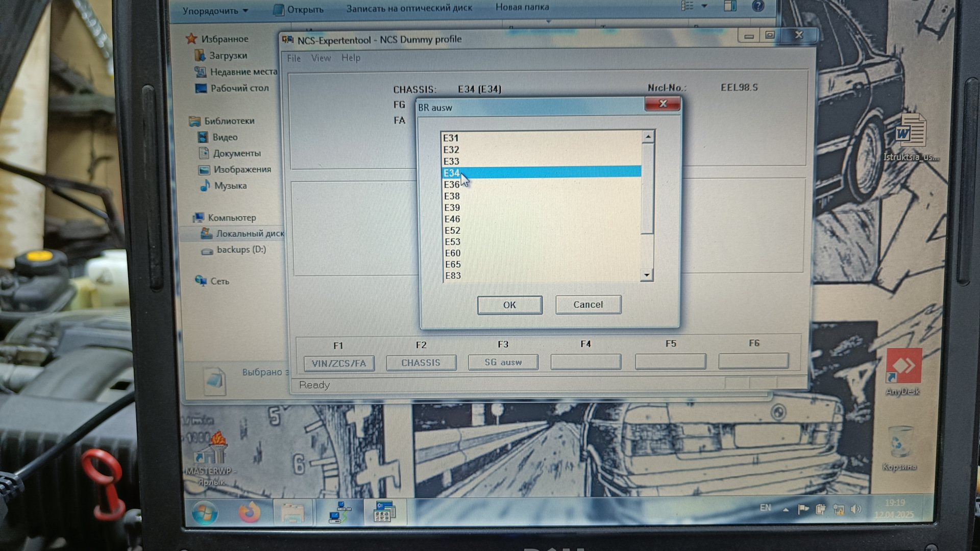Viewport: 980px width, 551px height.
Task: Open the AnyDesk desktop shortcut
Action: click(903, 371)
